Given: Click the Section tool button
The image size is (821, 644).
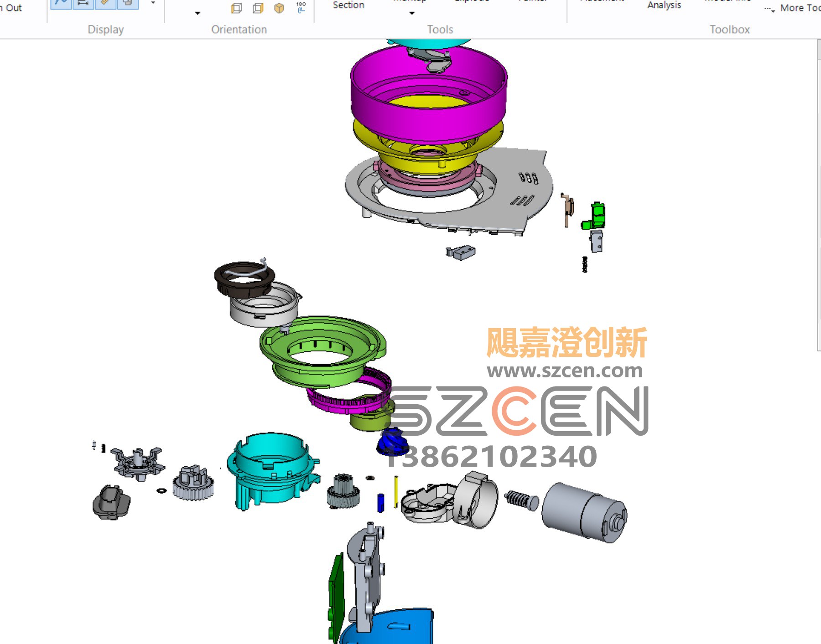Looking at the screenshot, I should click(x=348, y=5).
